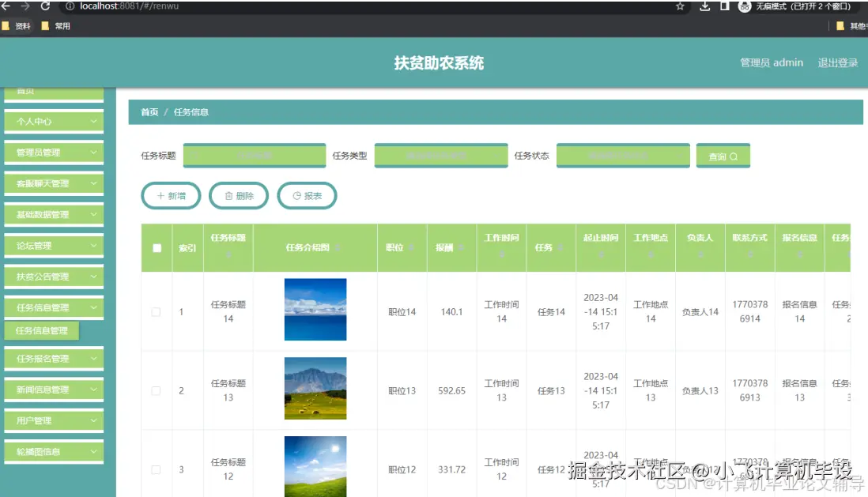Click the 首页 breadcrumb link
868x497 pixels.
coord(149,112)
